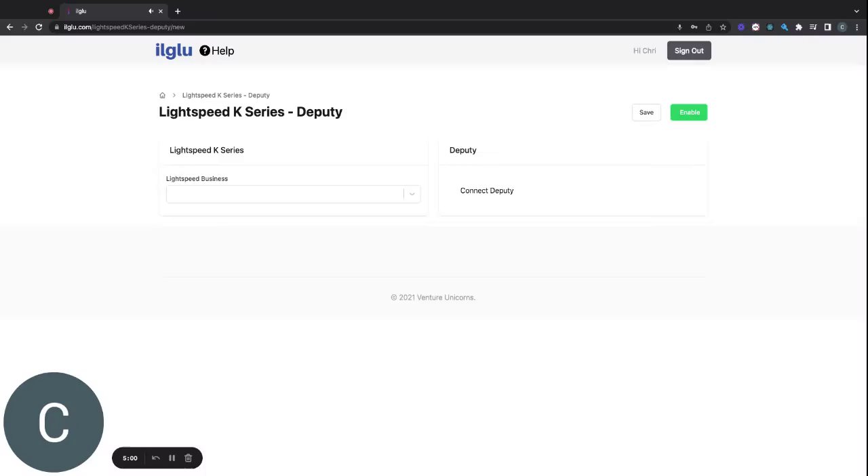Sign Out of ilglu

point(689,51)
